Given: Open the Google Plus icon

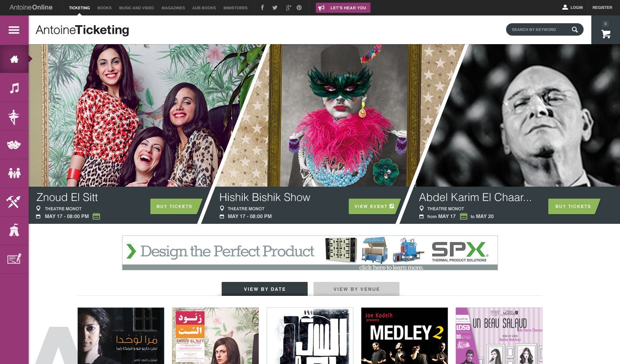Looking at the screenshot, I should 288,7.
